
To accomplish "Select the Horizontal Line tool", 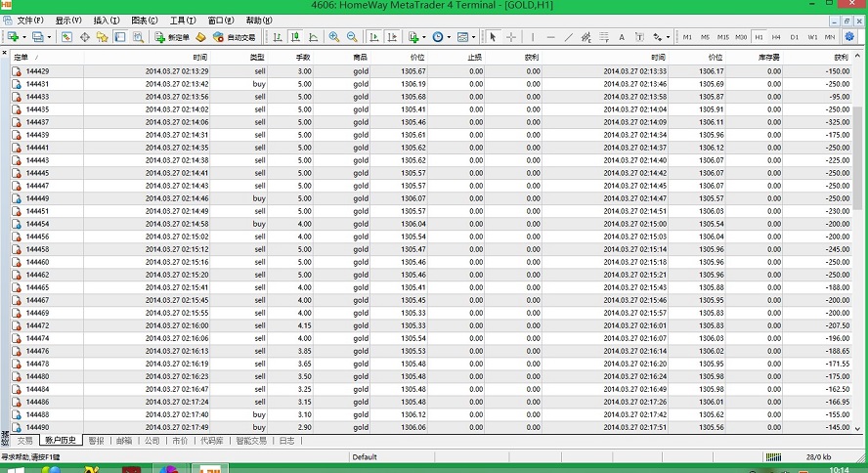I will [550, 37].
